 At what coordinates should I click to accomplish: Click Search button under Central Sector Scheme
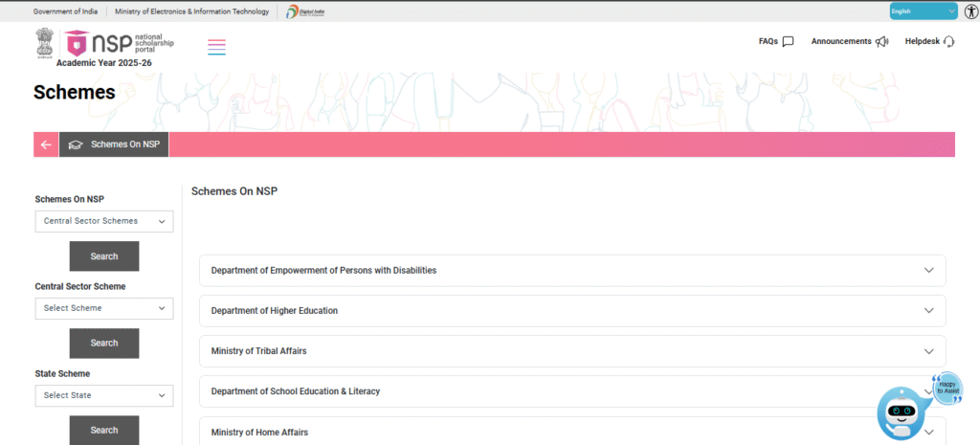pyautogui.click(x=103, y=344)
